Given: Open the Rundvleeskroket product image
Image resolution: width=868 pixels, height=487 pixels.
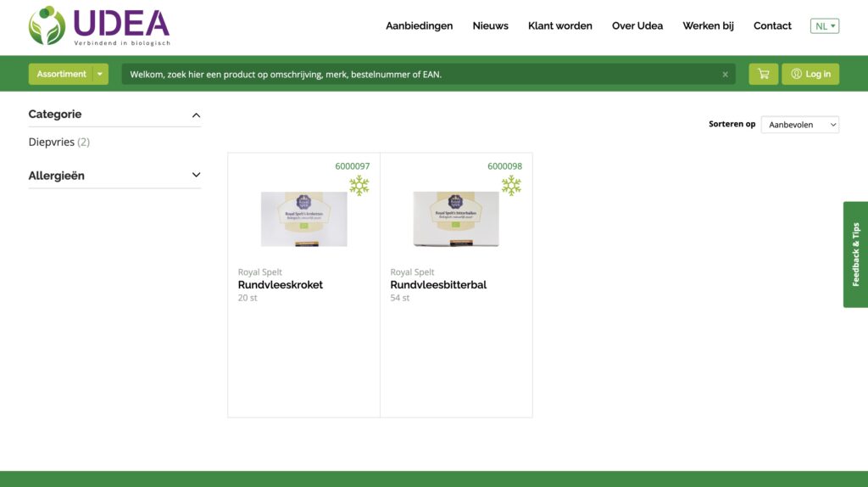Looking at the screenshot, I should tap(303, 219).
